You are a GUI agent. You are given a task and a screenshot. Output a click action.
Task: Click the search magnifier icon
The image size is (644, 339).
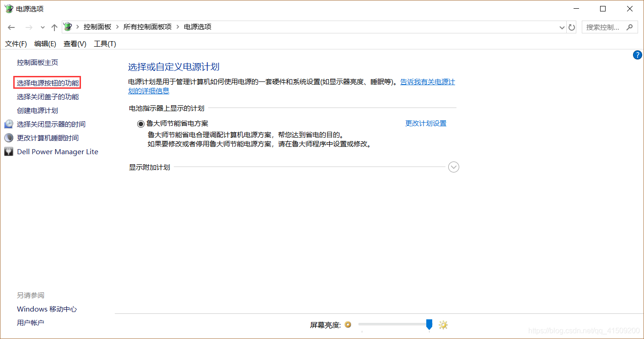[x=630, y=27]
